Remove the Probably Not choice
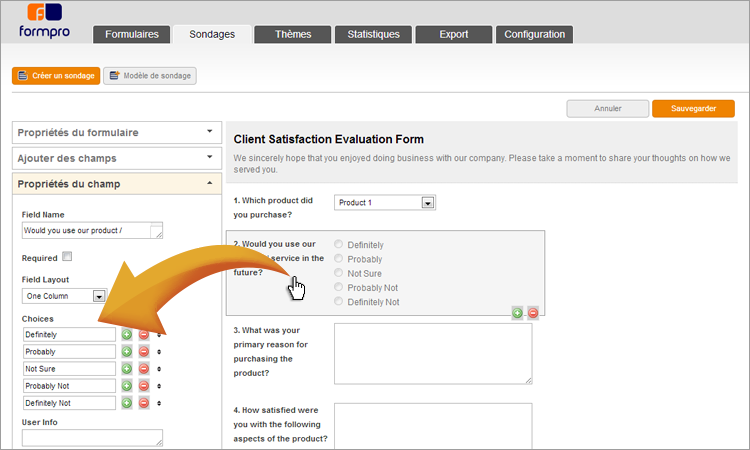This screenshot has width=750, height=450. (144, 386)
